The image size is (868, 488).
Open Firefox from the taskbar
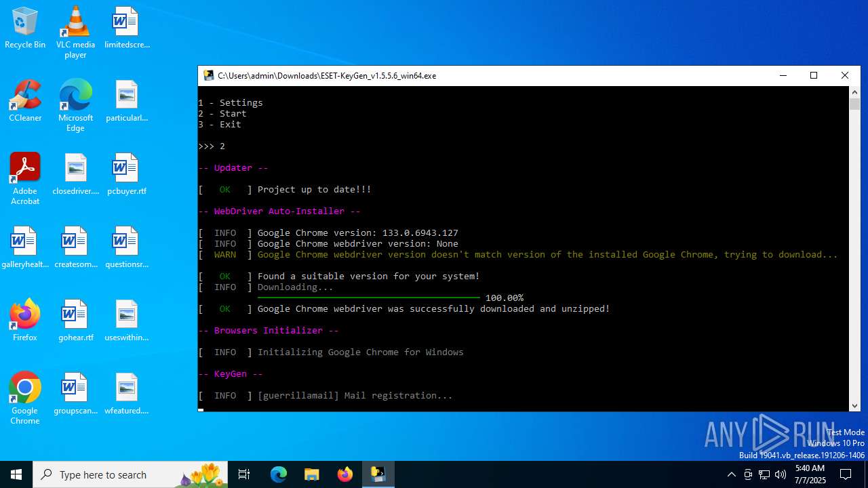[345, 474]
